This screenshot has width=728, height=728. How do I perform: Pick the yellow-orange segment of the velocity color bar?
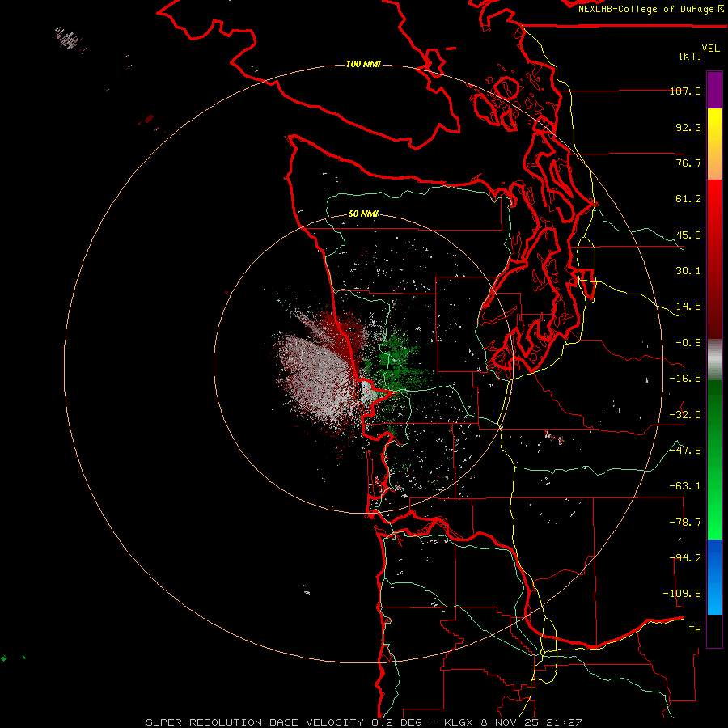pyautogui.click(x=714, y=144)
